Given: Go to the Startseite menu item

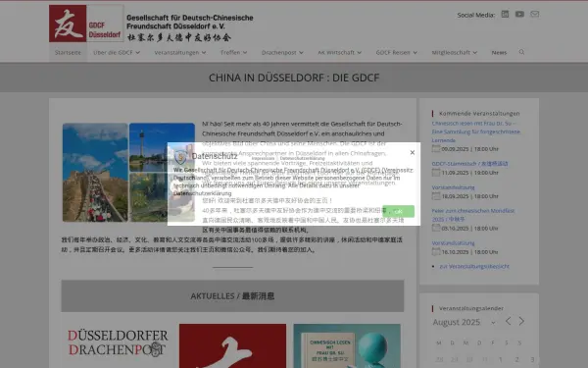Looking at the screenshot, I should tap(68, 53).
